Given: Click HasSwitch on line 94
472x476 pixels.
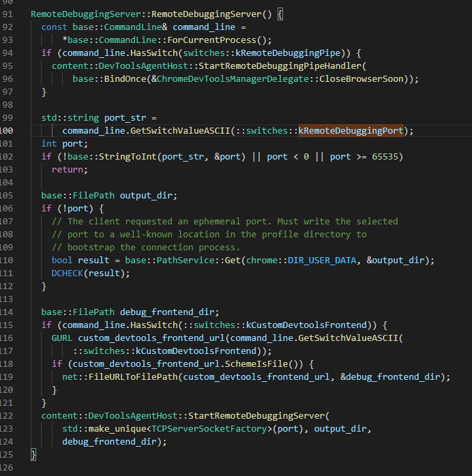Looking at the screenshot, I should (x=154, y=53).
